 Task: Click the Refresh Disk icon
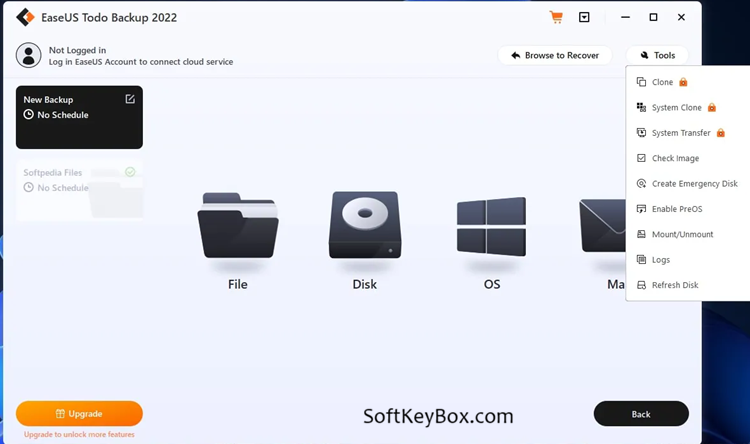641,285
